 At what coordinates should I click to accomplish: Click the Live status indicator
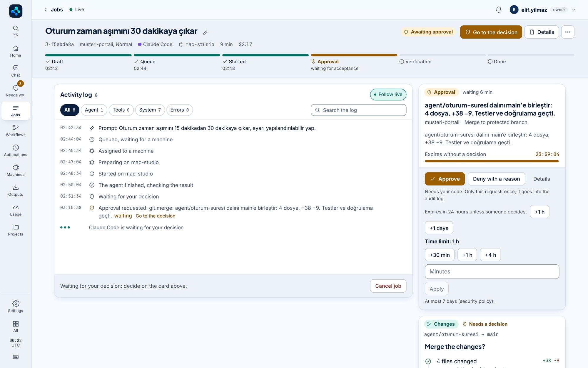tap(77, 9)
